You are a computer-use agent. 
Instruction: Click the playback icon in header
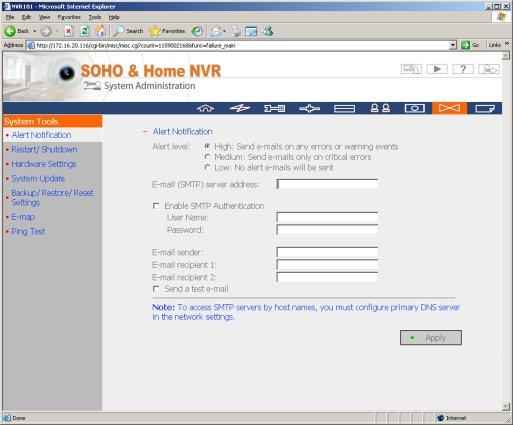pyautogui.click(x=437, y=69)
